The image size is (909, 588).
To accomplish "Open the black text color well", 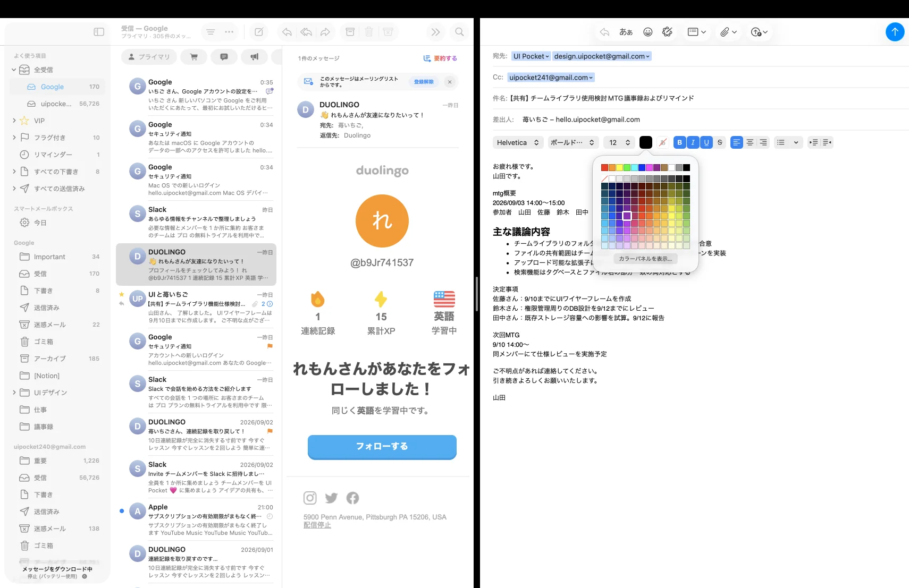I will [x=645, y=142].
